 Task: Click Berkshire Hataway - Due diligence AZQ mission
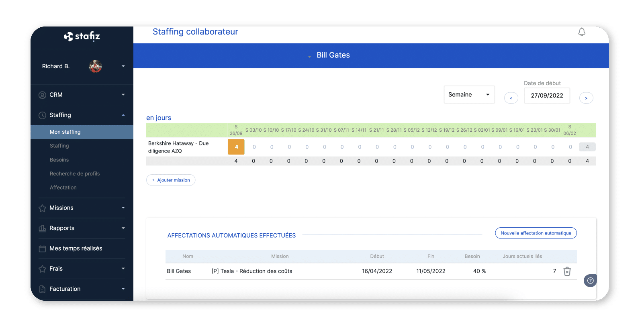point(178,147)
